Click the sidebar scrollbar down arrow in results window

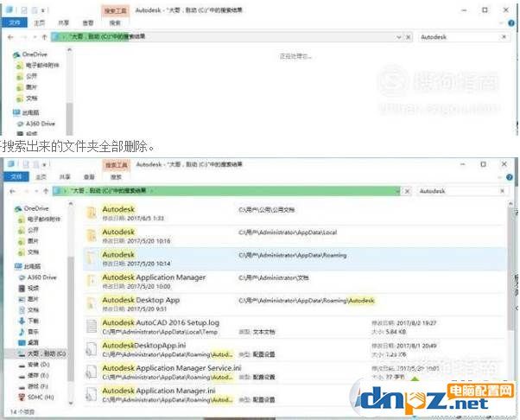pyautogui.click(x=71, y=403)
